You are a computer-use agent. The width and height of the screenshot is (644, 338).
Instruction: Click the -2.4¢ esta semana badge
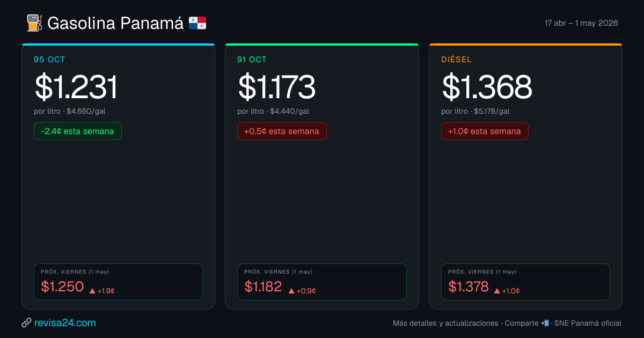[77, 131]
